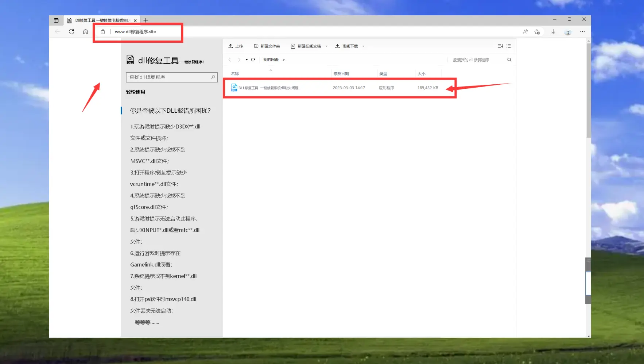Click the site lock icon in address bar
The height and width of the screenshot is (364, 644).
(x=103, y=32)
